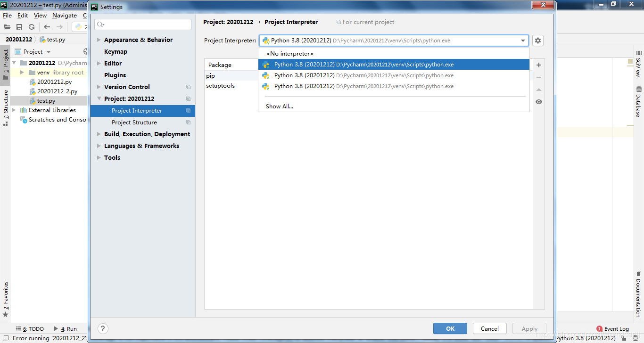This screenshot has height=343, width=644.
Task: Select Project Interpreter settings page
Action: (142, 111)
